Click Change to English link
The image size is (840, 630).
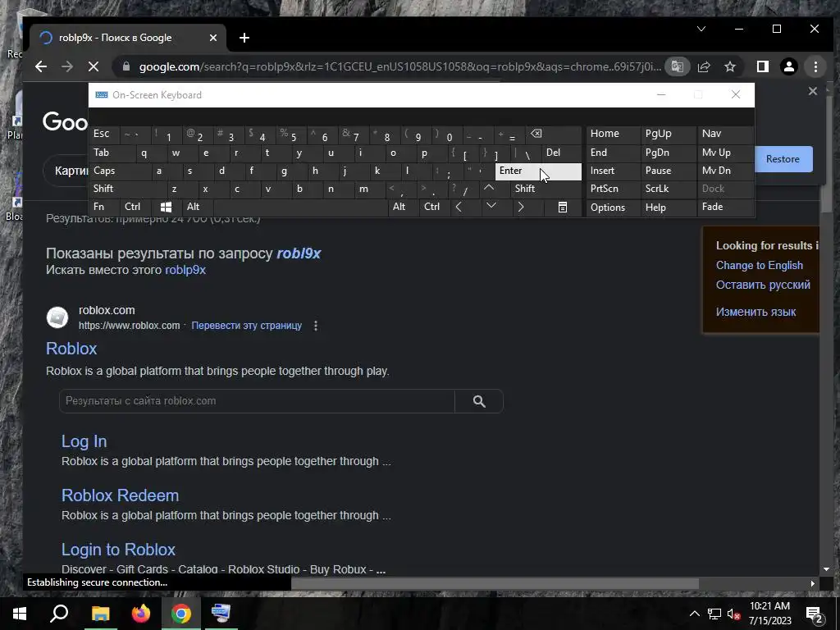(x=759, y=266)
